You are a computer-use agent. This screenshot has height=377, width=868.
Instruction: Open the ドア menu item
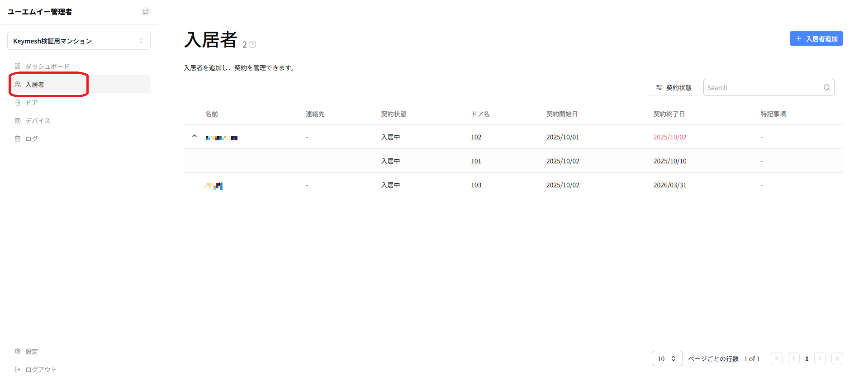coord(26,102)
